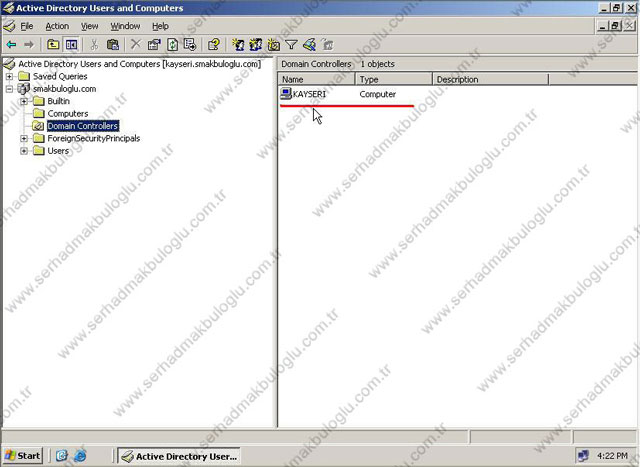This screenshot has width=640, height=467.
Task: Click the Back arrow in the toolbar
Action: [11, 44]
